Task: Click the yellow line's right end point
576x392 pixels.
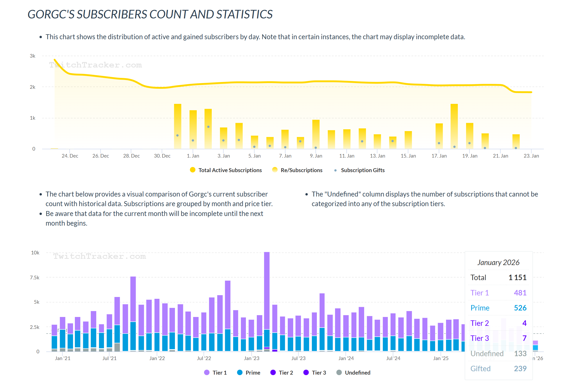Action: (531, 92)
